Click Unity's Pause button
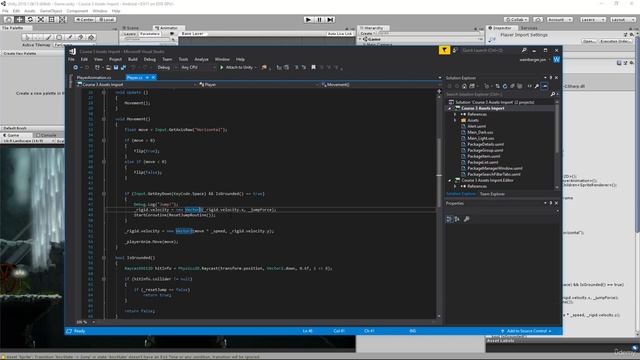Image resolution: width=640 pixels, height=360 pixels. [x=320, y=19]
